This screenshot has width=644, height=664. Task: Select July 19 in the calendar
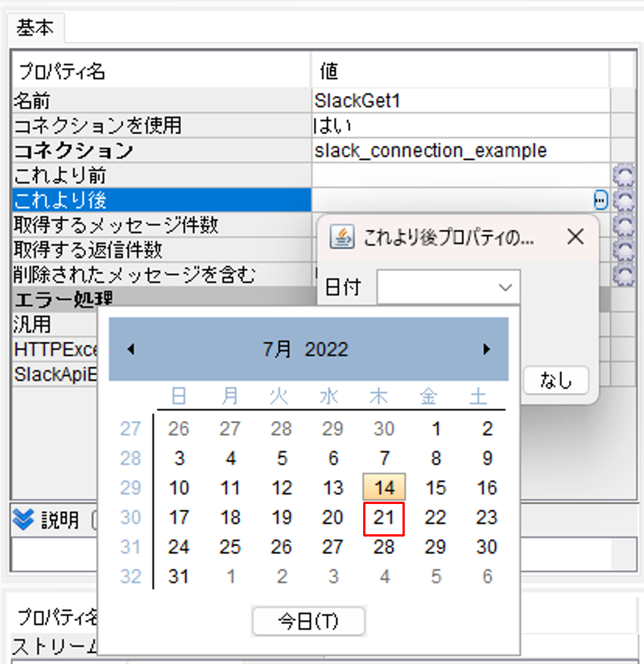(x=282, y=517)
